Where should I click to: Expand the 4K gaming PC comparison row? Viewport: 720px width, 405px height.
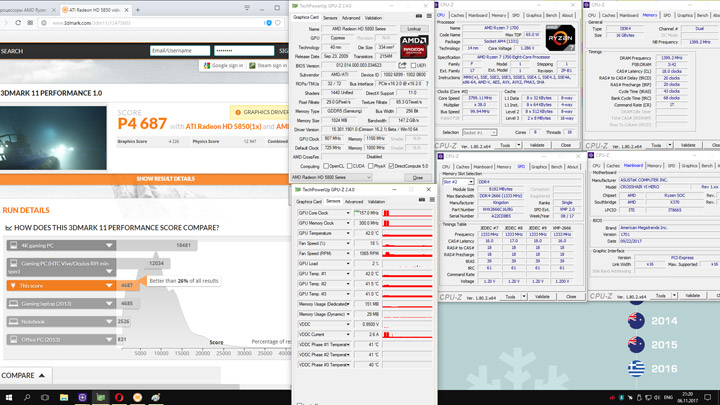coord(109,246)
